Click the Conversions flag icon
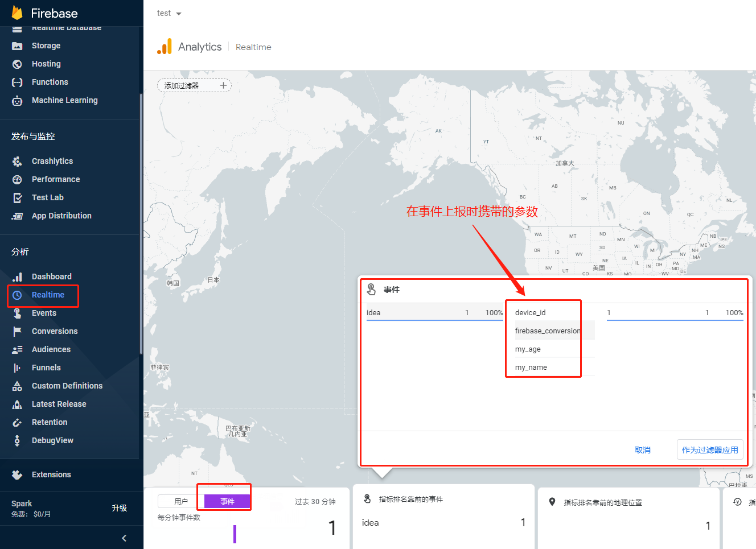 click(17, 331)
